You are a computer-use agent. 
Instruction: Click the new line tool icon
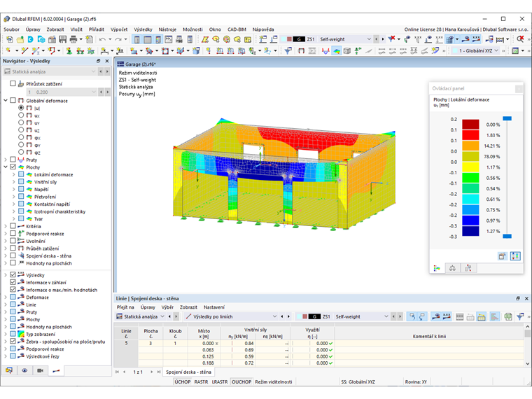24,51
